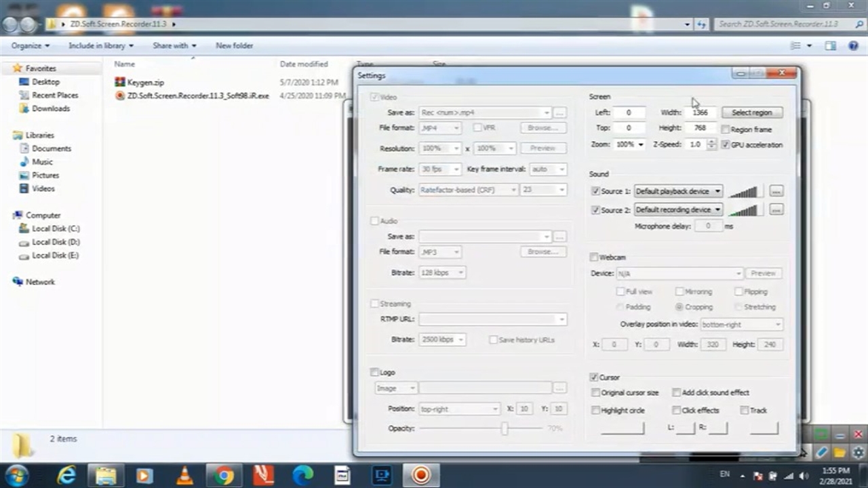Click the recorder's gear settings icon
Image resolution: width=868 pixels, height=488 pixels.
(859, 452)
